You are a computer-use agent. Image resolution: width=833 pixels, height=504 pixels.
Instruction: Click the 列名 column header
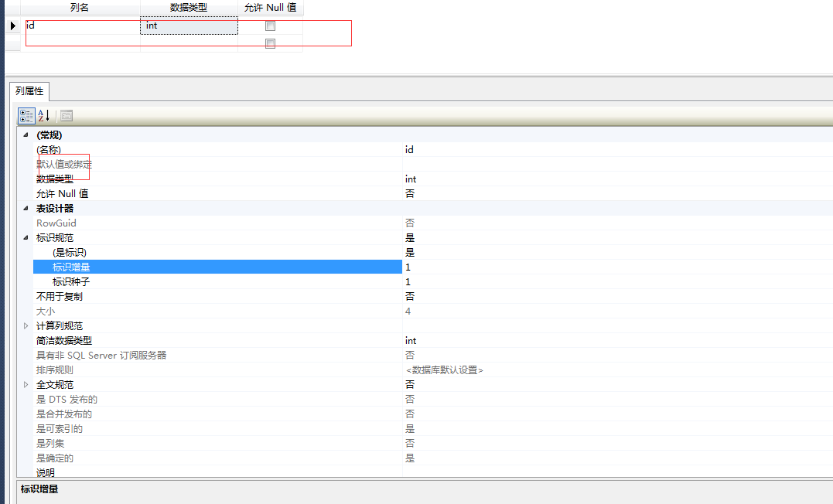tap(80, 8)
